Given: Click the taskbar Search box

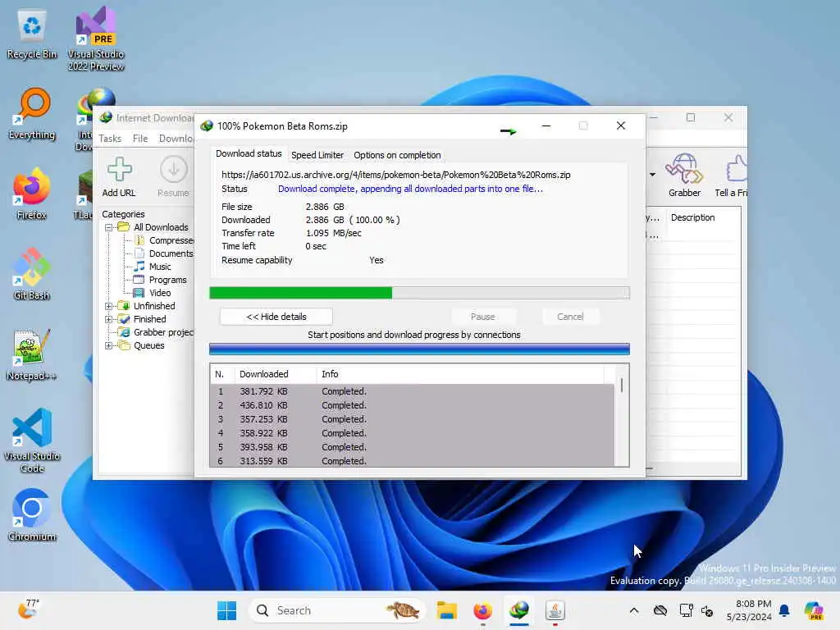Looking at the screenshot, I should click(x=337, y=610).
